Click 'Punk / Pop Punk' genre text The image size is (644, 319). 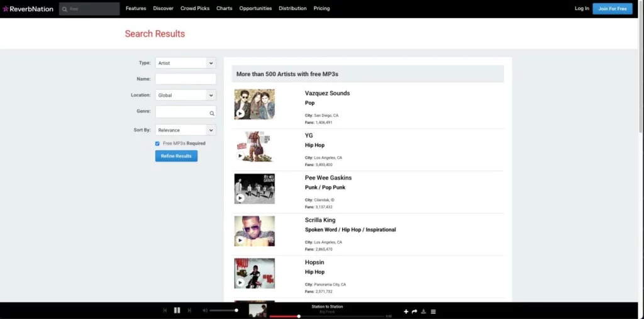325,187
